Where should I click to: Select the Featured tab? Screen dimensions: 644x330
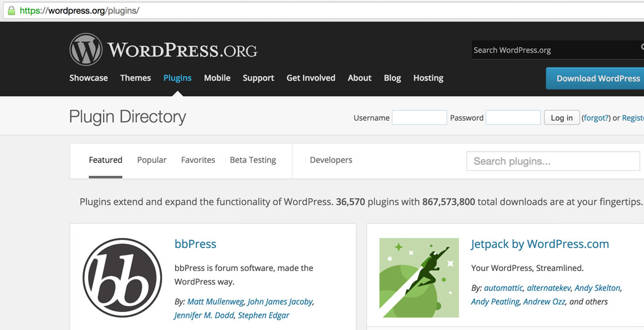coord(106,160)
